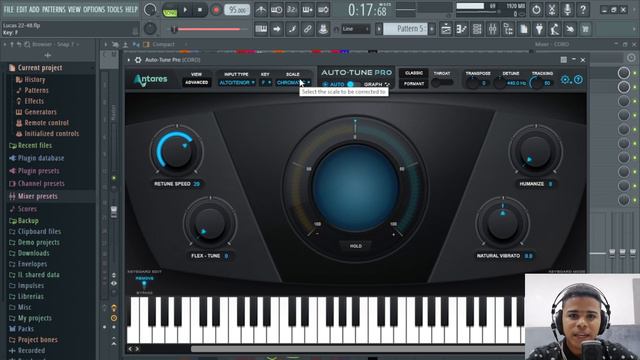Click the Throat length knob
Image resolution: width=640 pixels, height=360 pixels.
[x=437, y=83]
